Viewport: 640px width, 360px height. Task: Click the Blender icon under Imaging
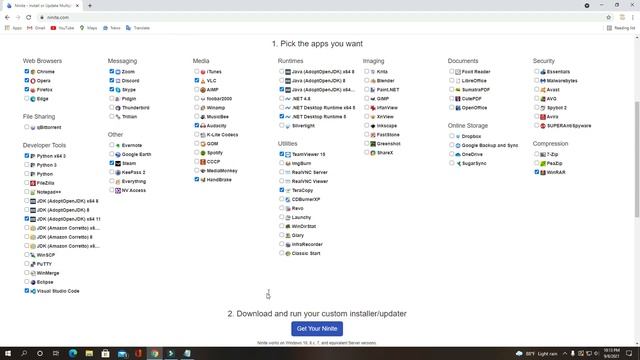pos(373,81)
